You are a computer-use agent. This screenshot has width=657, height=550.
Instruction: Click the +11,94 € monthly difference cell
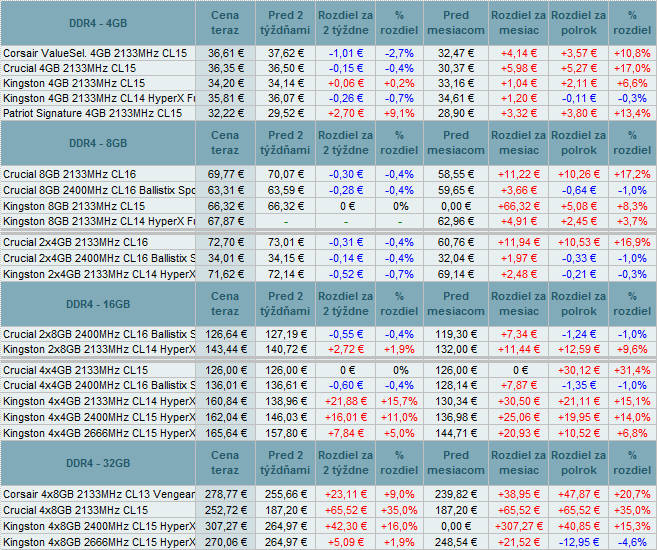pyautogui.click(x=519, y=242)
